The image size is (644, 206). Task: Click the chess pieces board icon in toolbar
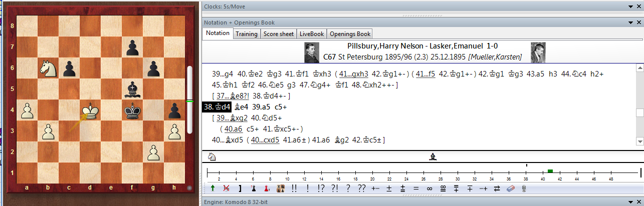280,188
